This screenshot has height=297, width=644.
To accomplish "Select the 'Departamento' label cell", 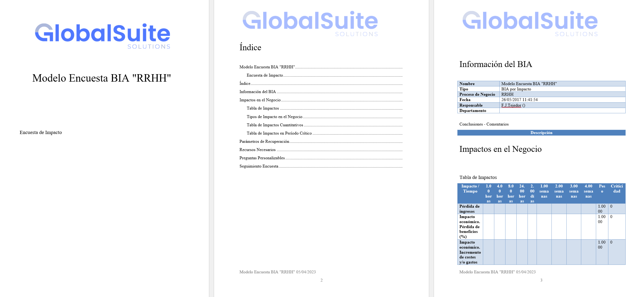I will click(x=478, y=111).
